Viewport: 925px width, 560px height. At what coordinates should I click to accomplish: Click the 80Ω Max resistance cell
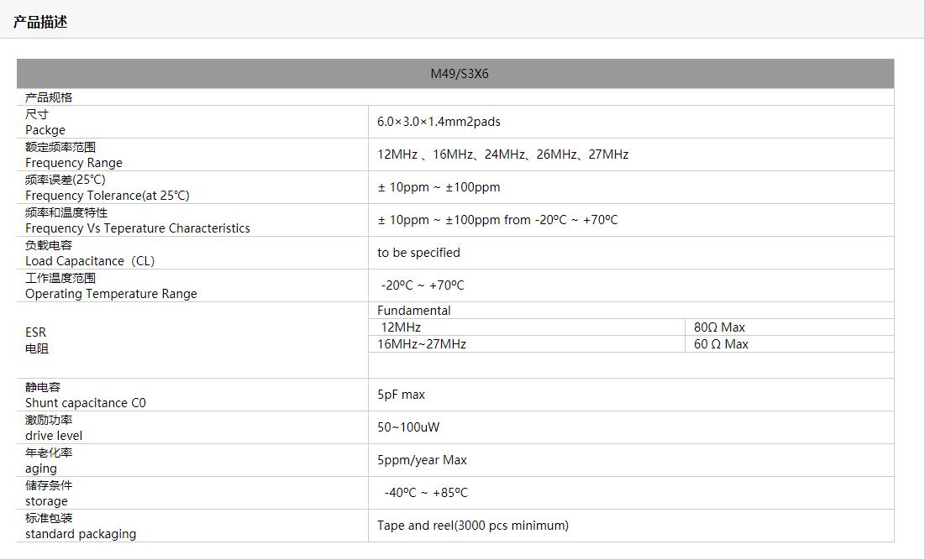(x=719, y=327)
